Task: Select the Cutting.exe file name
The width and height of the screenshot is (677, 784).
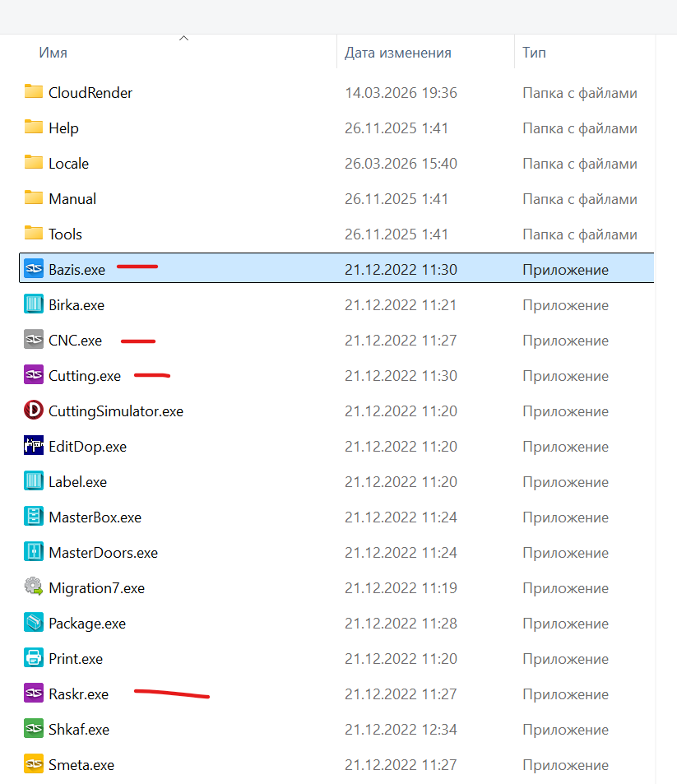Action: (85, 376)
